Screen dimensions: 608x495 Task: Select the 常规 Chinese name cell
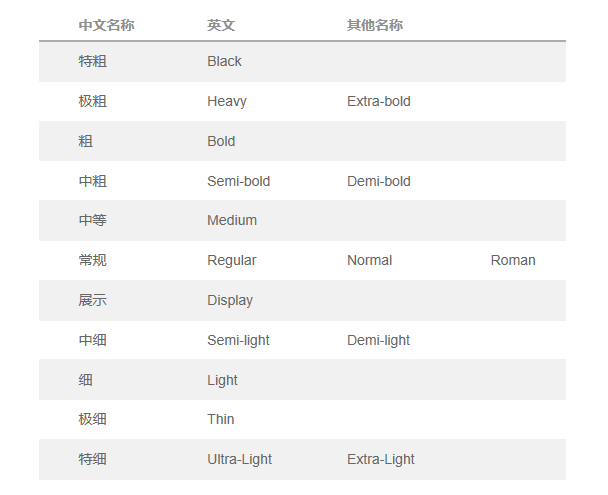click(x=93, y=260)
